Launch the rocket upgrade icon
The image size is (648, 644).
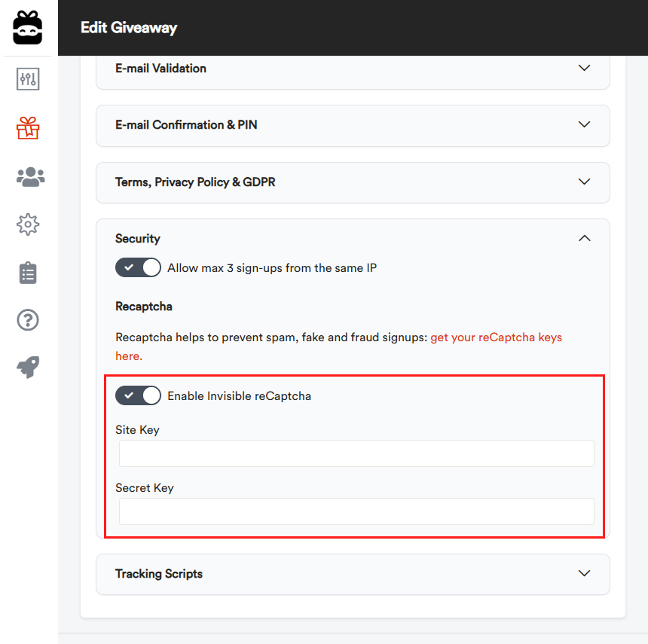(28, 367)
